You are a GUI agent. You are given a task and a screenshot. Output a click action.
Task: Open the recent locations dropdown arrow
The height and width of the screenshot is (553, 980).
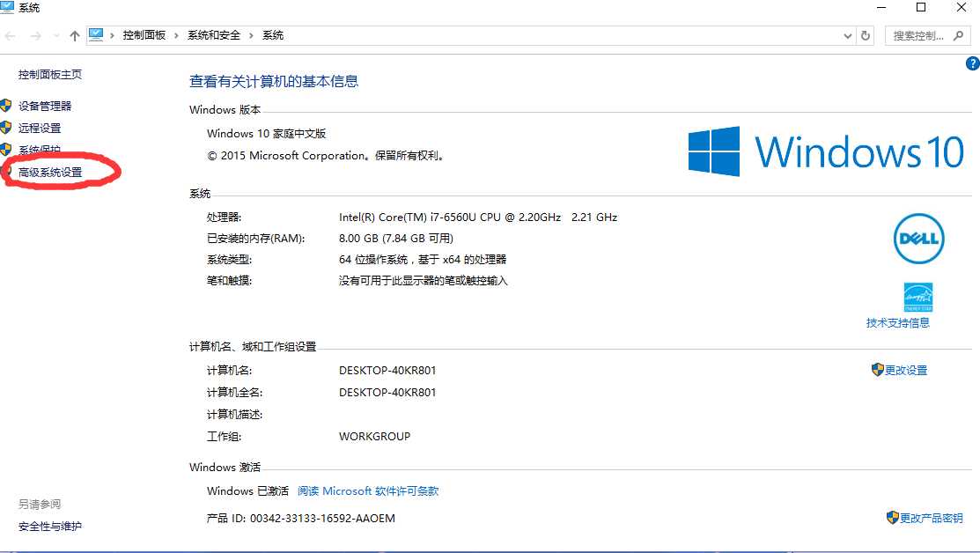[56, 35]
